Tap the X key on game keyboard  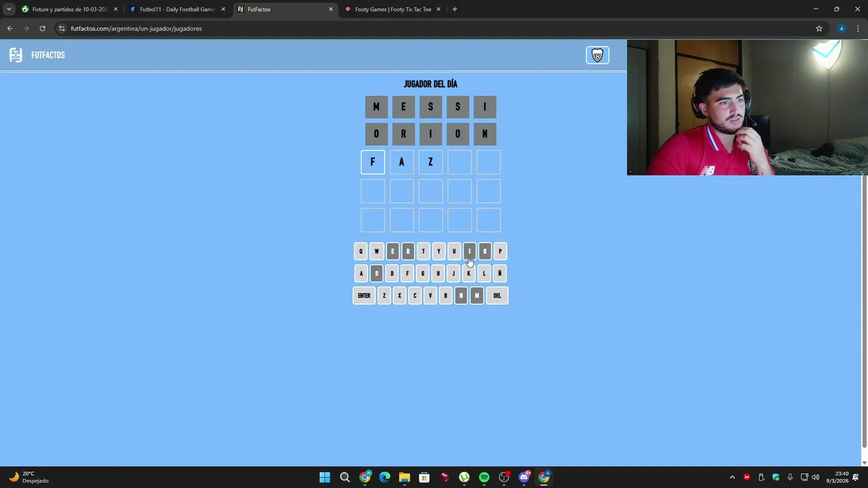pyautogui.click(x=399, y=296)
